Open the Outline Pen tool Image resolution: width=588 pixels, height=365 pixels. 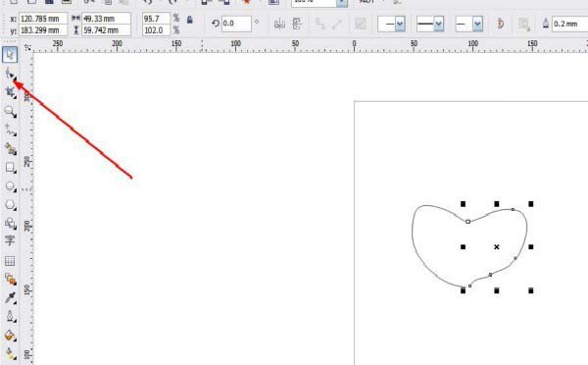(x=10, y=317)
